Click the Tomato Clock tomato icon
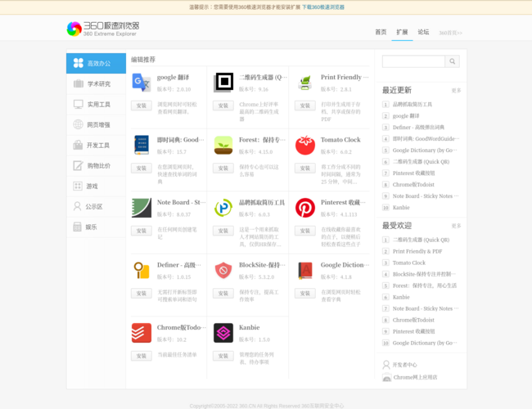The height and width of the screenshot is (409, 532). [305, 145]
